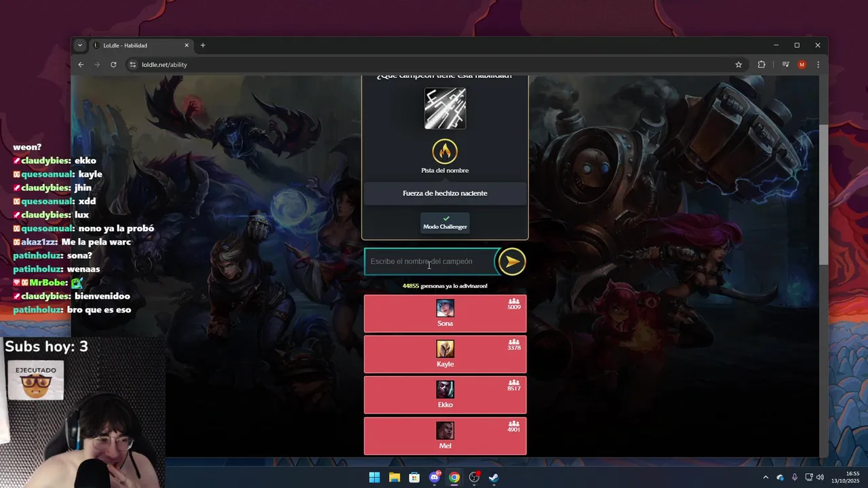Viewport: 868px width, 488px height.
Task: Show hidden system tray icons
Action: point(766,477)
